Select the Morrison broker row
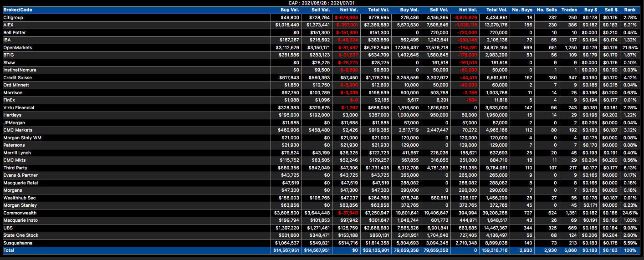This screenshot has width=644, height=260. (322, 92)
